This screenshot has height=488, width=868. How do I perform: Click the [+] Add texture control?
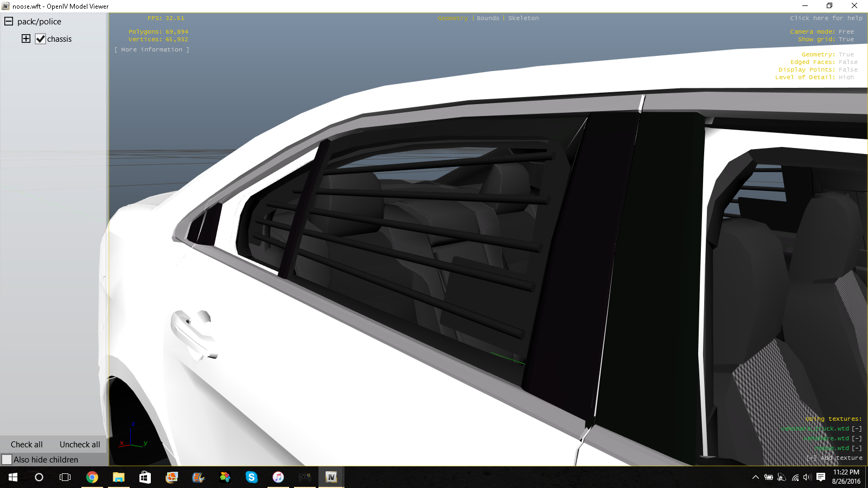(x=834, y=458)
